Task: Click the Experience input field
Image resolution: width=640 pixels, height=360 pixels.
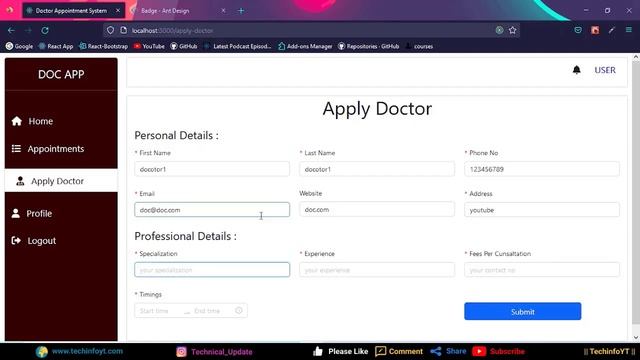Action: [377, 270]
